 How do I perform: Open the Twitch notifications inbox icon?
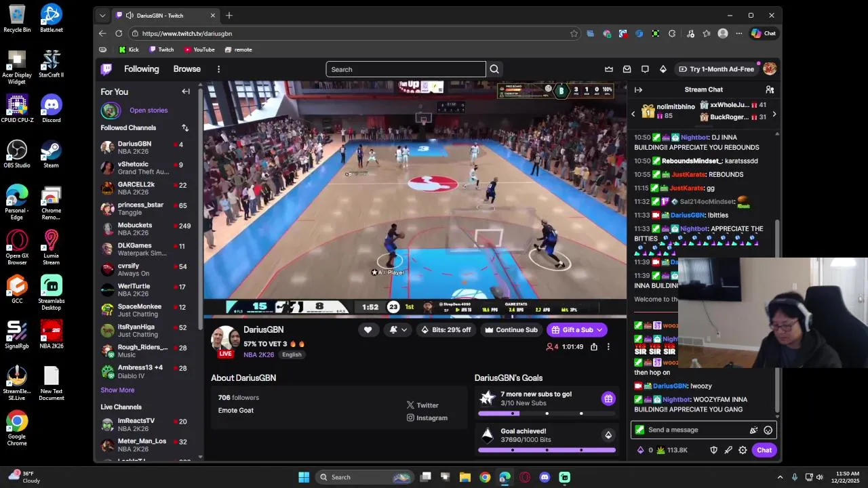point(627,69)
